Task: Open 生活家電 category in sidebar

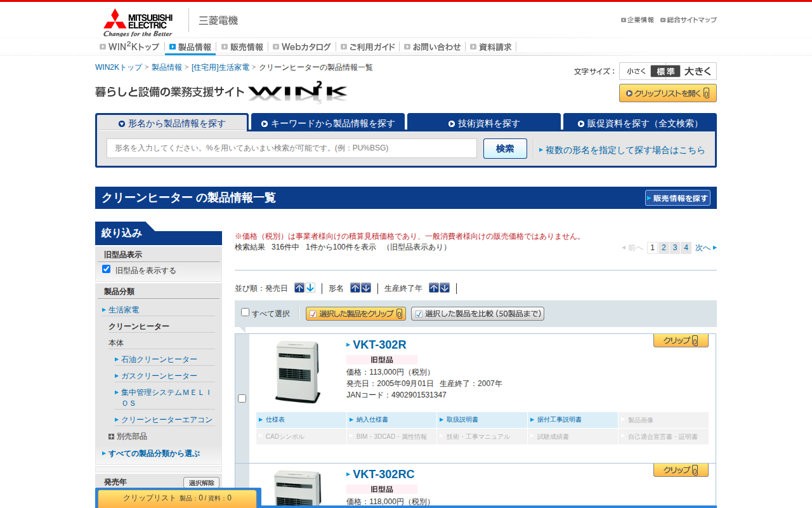Action: click(x=124, y=310)
